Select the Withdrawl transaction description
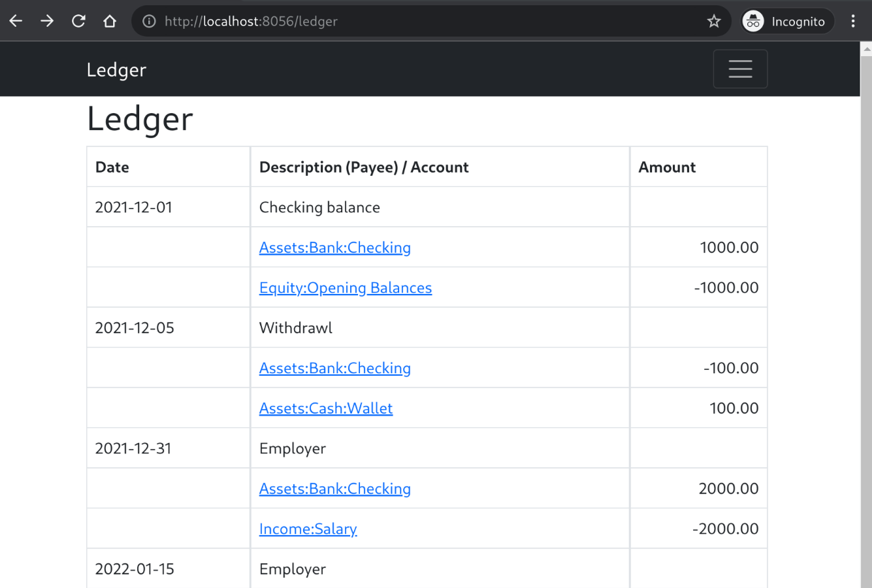The image size is (872, 588). pos(295,327)
